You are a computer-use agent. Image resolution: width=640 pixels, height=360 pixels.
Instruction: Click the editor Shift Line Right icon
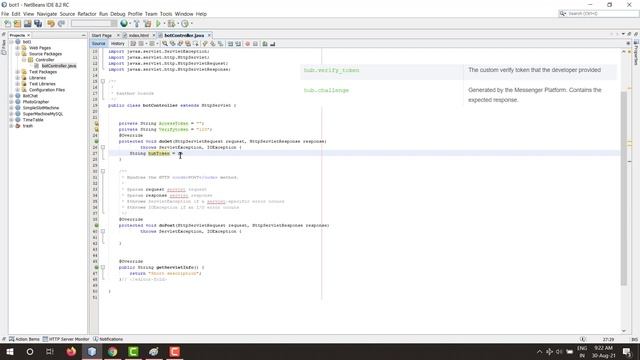click(x=238, y=44)
